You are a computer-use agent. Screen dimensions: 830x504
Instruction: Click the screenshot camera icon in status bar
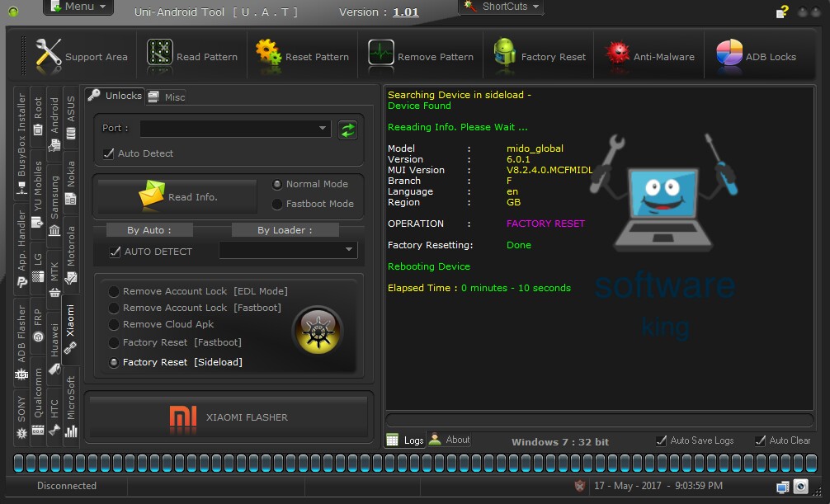[801, 487]
